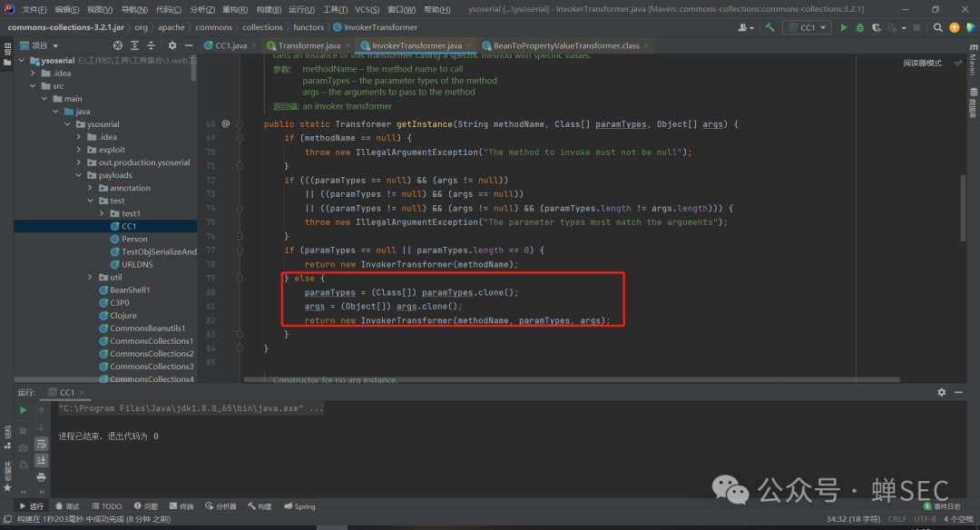The image size is (980, 530).
Task: Expand the util folder in the project tree
Action: tap(91, 278)
